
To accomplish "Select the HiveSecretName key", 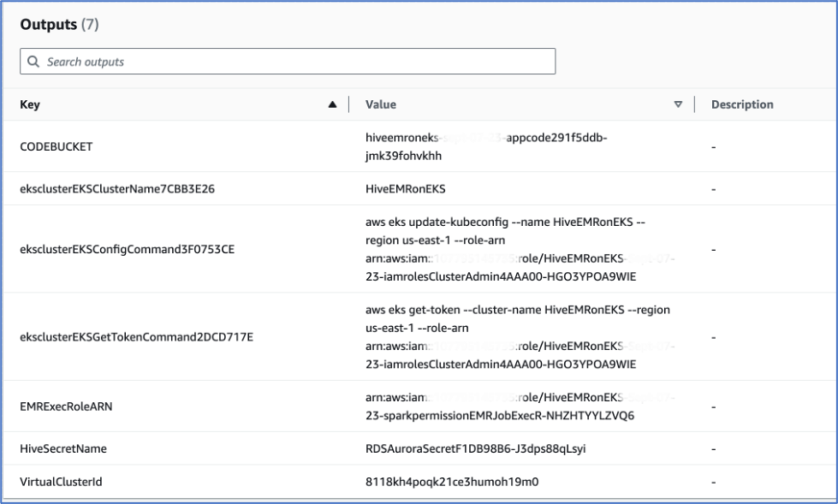I will 63,448.
